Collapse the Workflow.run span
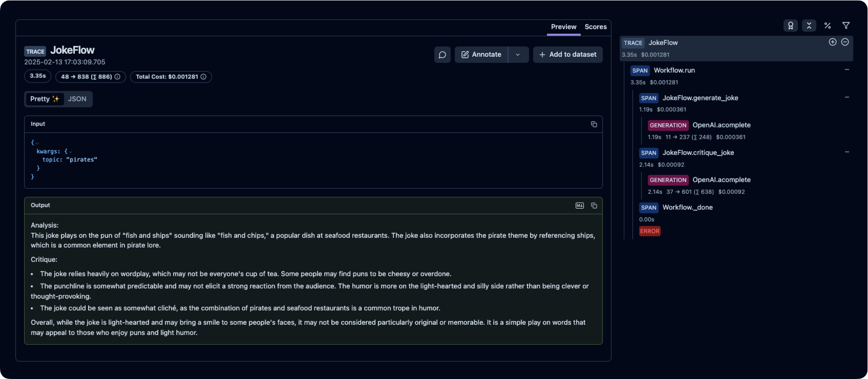This screenshot has width=868, height=379. coord(847,70)
